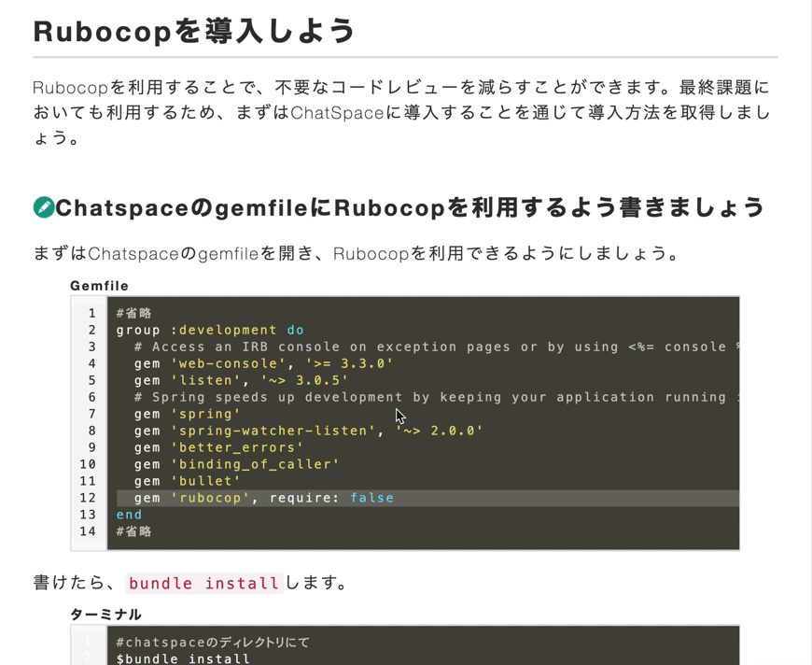Click the 'ChatspaceのgemfileにRubocopを利用するよう書きましょう' heading
This screenshot has height=665, width=812.
[410, 207]
